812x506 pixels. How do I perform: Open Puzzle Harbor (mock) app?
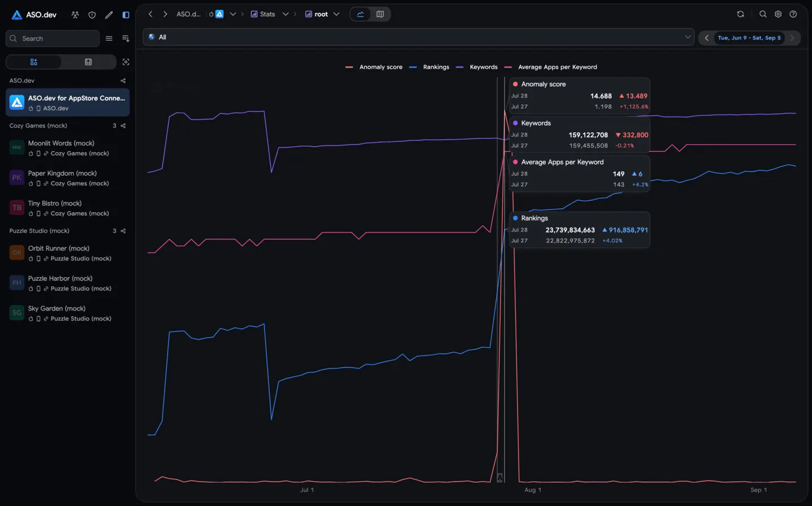point(68,283)
